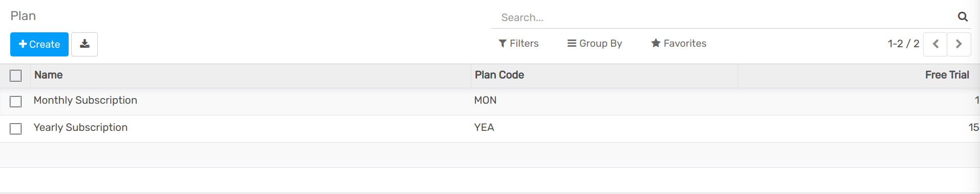
Task: Check the Monthly Subscription row checkbox
Action: pos(16,102)
